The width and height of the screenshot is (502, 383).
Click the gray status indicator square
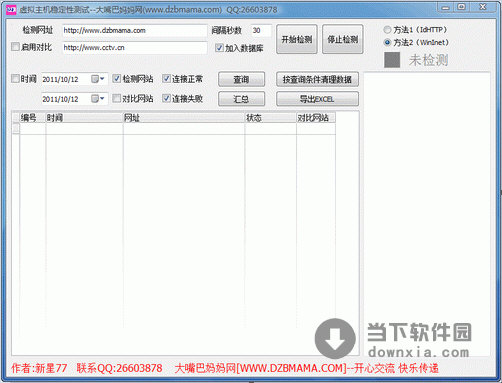pos(392,60)
